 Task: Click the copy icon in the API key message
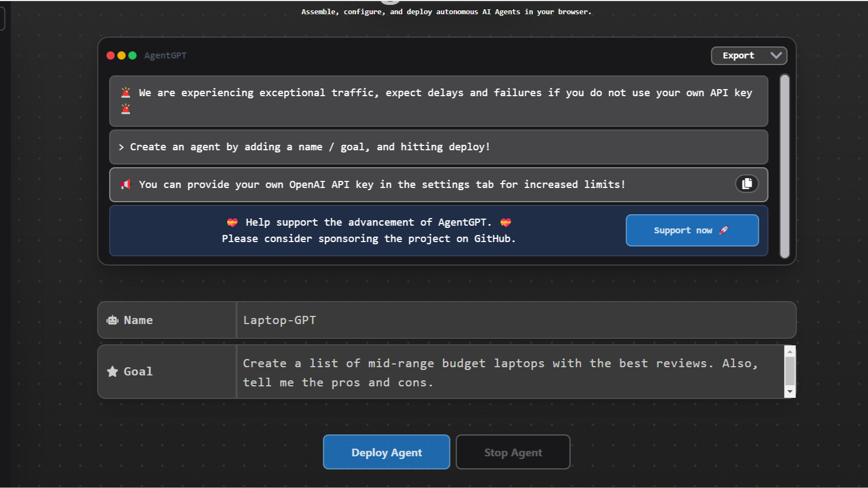point(747,184)
